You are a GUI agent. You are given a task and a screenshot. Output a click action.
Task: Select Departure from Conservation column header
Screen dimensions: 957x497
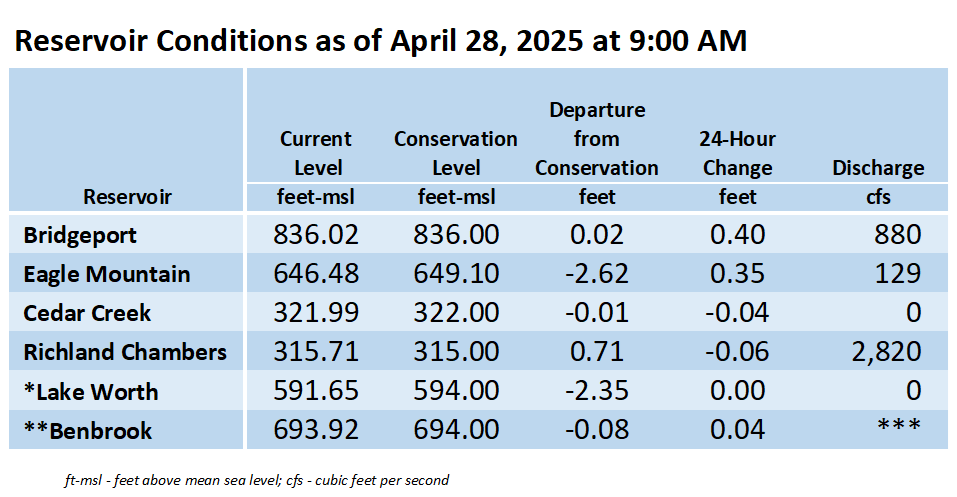tap(597, 139)
